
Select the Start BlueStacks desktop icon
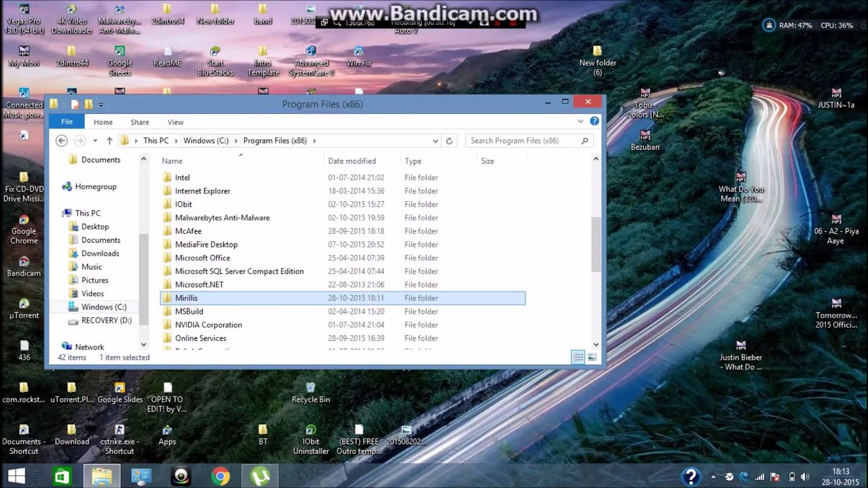215,61
